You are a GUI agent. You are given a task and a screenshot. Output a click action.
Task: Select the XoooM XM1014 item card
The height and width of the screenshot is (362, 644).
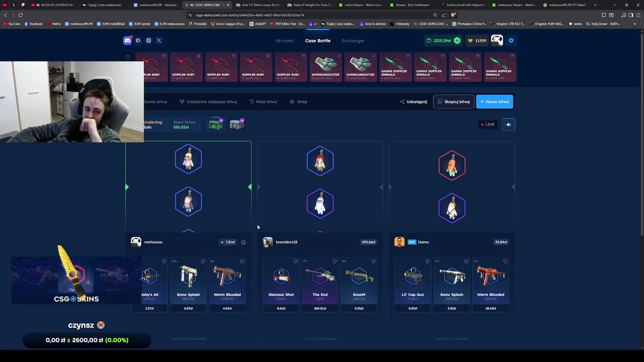(x=359, y=285)
